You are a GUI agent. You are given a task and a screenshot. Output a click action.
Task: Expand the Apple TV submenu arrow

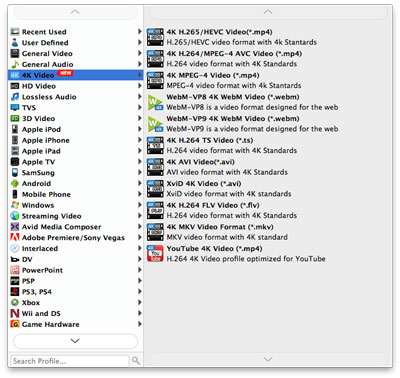(x=140, y=162)
